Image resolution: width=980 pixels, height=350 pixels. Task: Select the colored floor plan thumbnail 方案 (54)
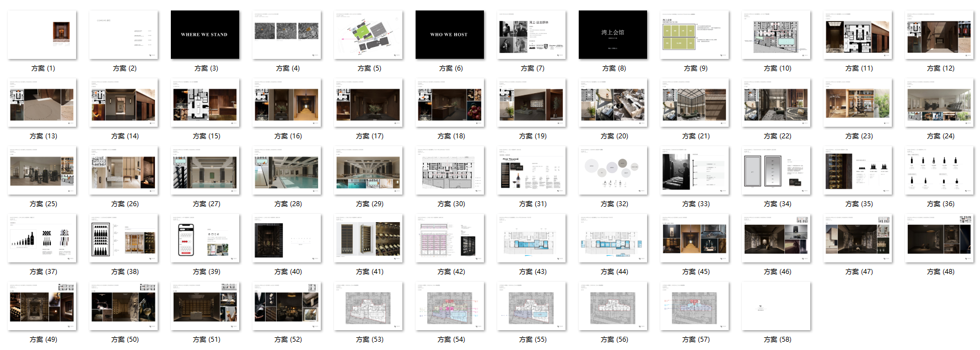pyautogui.click(x=450, y=306)
